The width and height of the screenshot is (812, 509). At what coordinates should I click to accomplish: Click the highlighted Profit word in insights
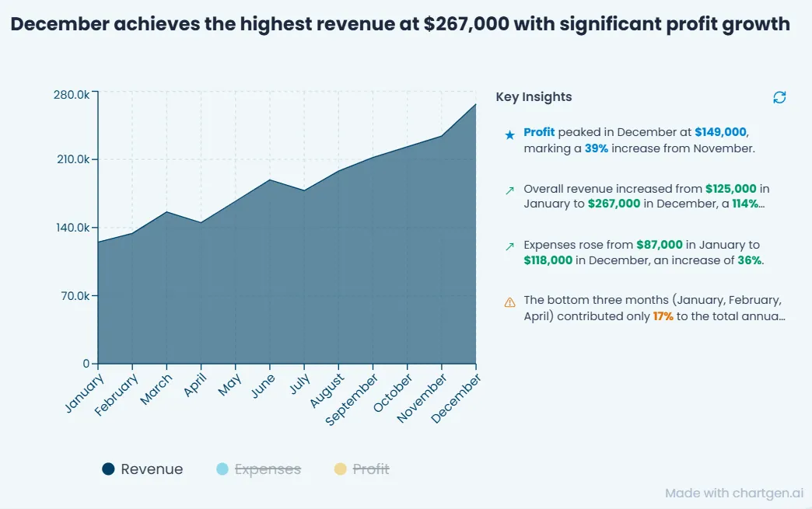(x=539, y=132)
